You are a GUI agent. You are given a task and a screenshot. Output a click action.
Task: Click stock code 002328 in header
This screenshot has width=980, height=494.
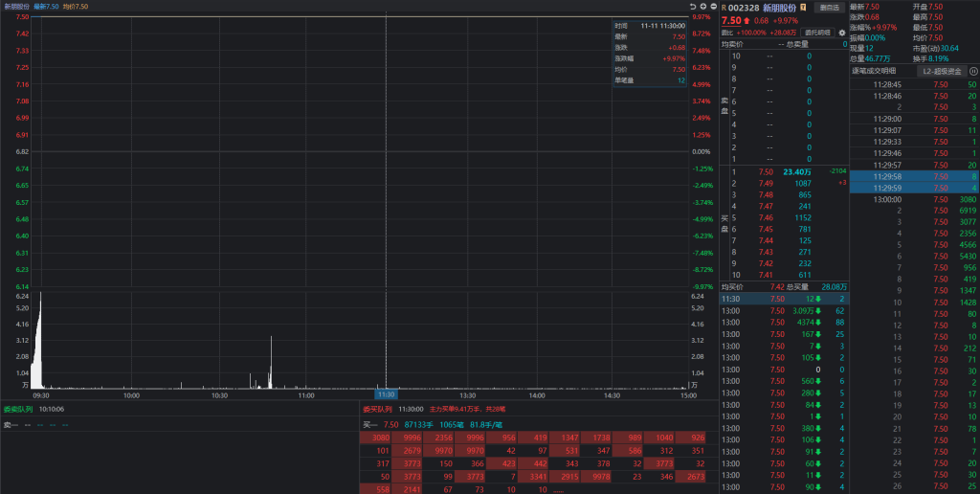pyautogui.click(x=745, y=7)
